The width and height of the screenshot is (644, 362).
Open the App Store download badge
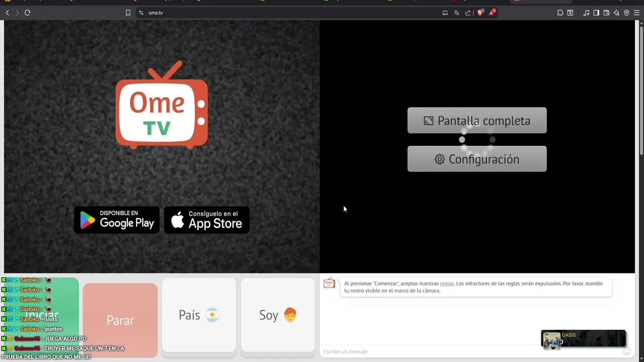pos(207,220)
